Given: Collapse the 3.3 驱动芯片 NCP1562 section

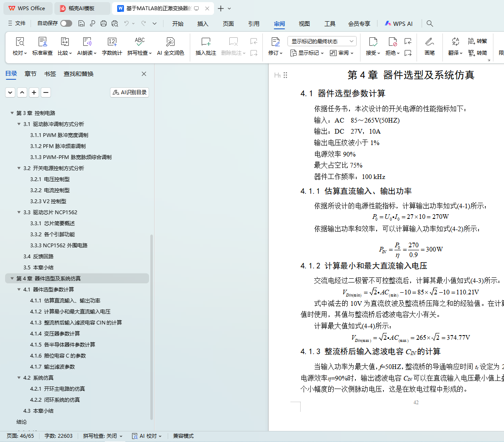Looking at the screenshot, I should 19,213.
